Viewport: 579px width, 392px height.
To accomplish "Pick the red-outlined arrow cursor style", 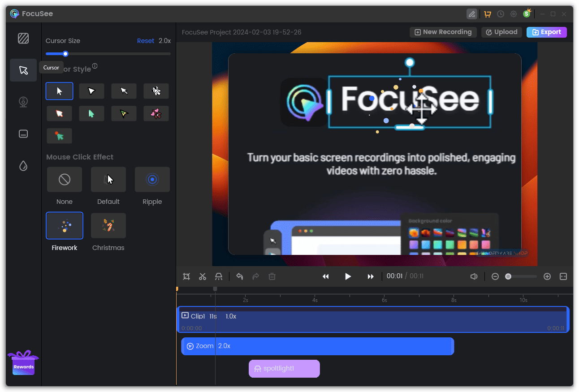I will click(59, 113).
